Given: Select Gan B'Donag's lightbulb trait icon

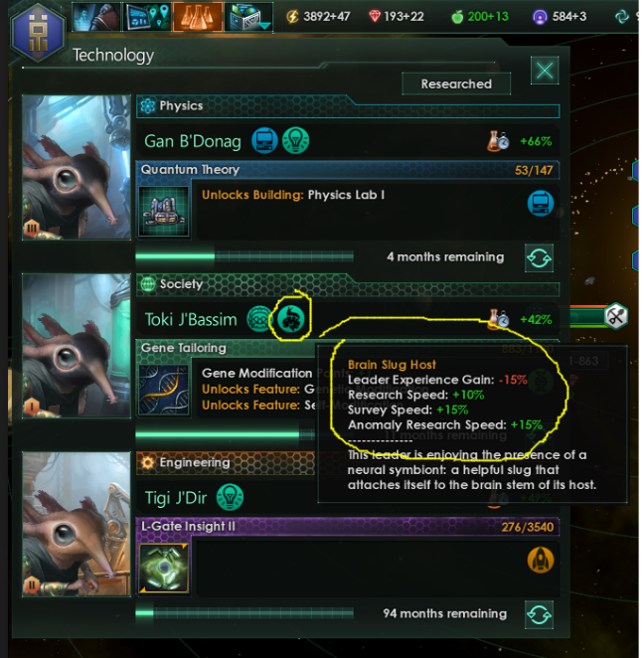Looking at the screenshot, I should click(295, 140).
